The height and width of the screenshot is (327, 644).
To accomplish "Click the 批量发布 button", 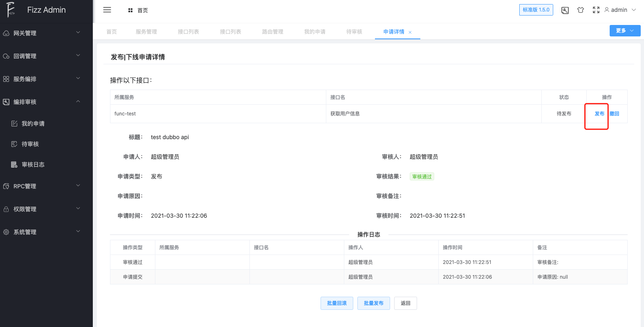I will tap(374, 303).
